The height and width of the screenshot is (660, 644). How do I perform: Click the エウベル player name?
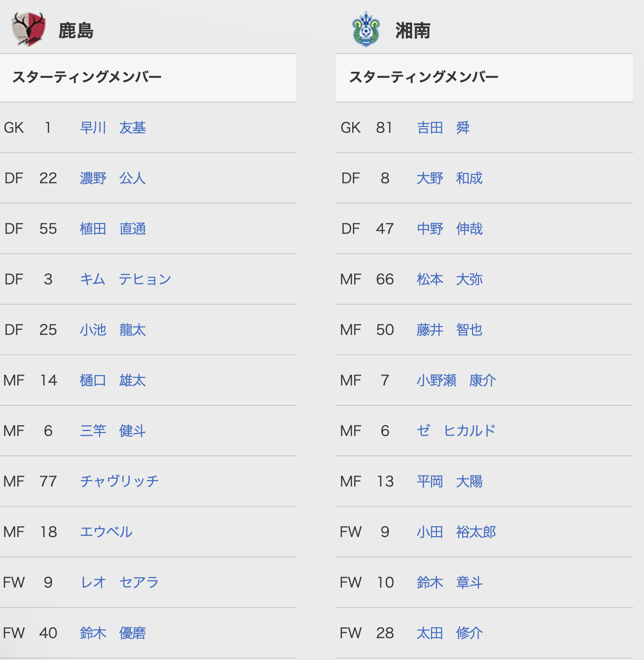(107, 532)
